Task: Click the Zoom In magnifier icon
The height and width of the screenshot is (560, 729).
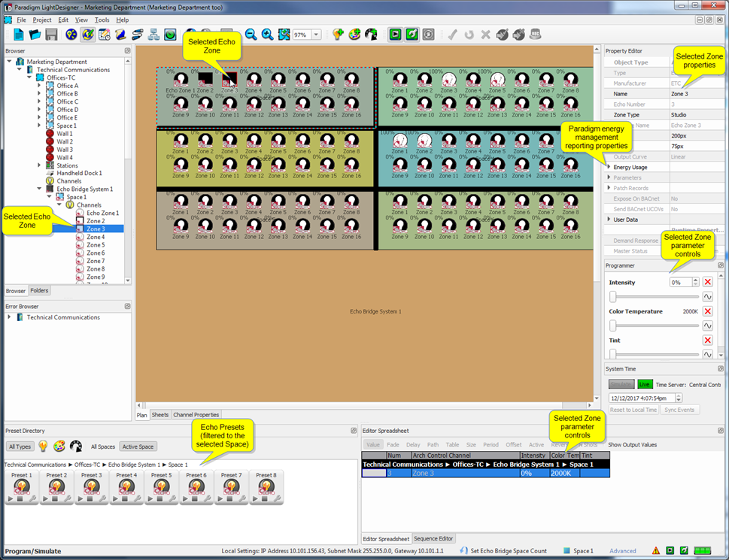Action: tap(267, 35)
